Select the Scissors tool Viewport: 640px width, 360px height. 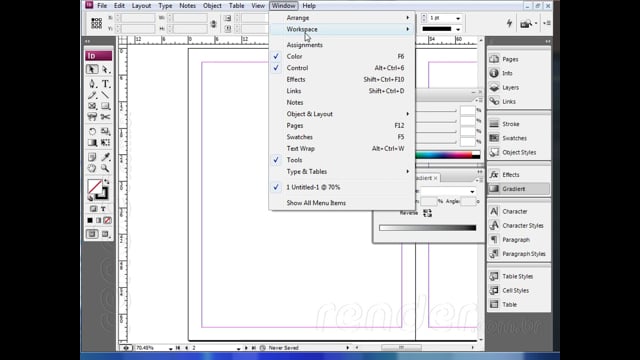(x=106, y=117)
